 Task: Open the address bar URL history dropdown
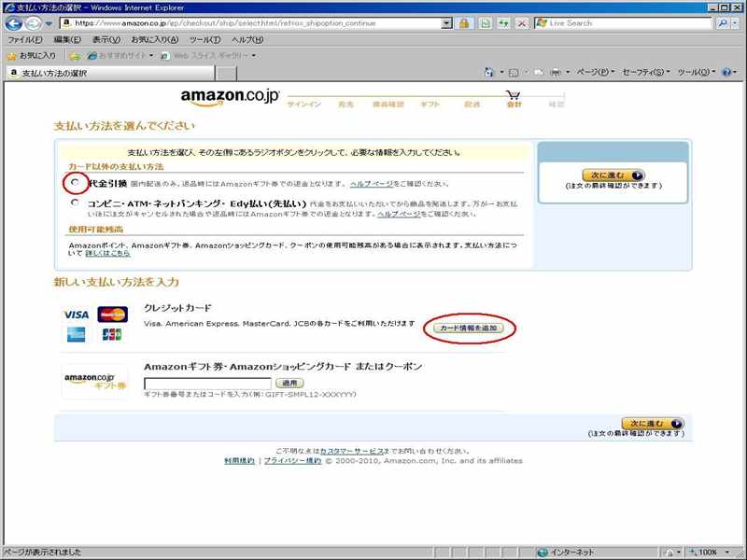[446, 23]
